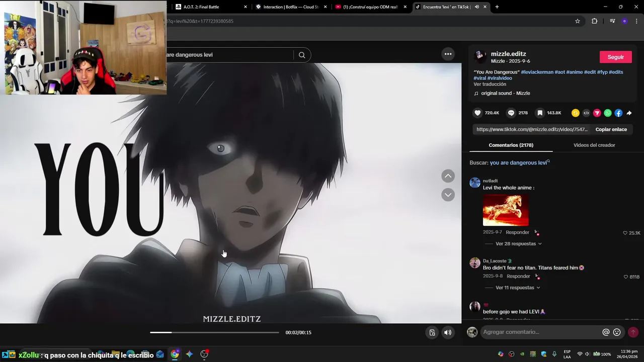Open Wi-Fi network tray icon

pyautogui.click(x=580, y=354)
